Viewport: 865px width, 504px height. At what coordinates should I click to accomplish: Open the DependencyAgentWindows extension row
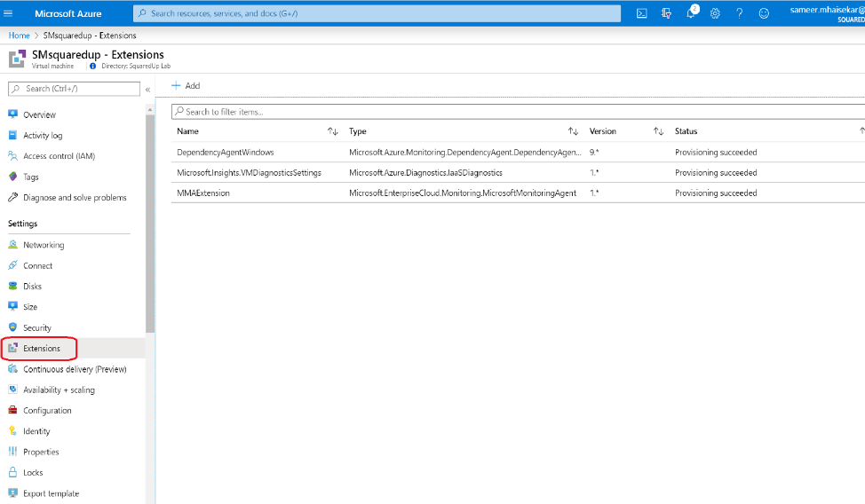click(226, 153)
